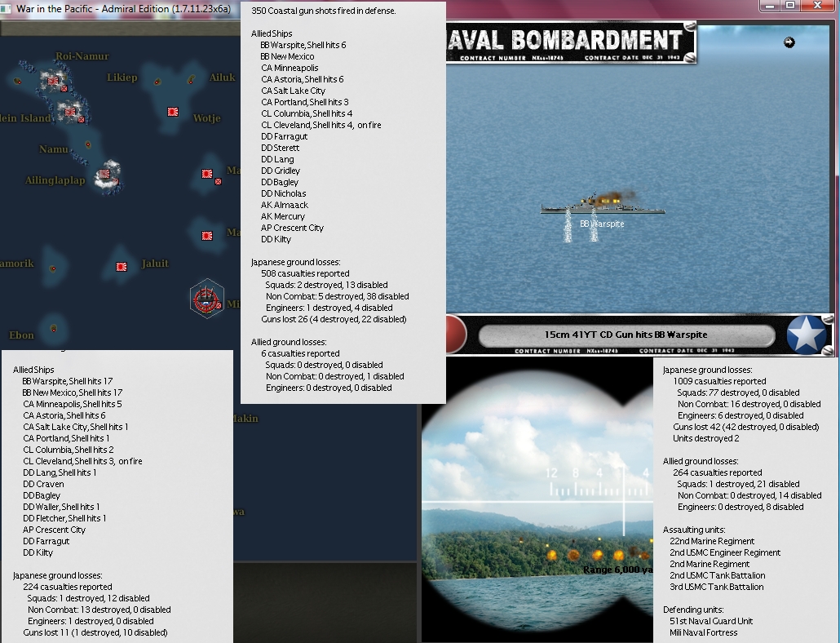Click '22nd Marine Regiment' assaulting unit
Image resolution: width=840 pixels, height=643 pixels.
pos(712,541)
